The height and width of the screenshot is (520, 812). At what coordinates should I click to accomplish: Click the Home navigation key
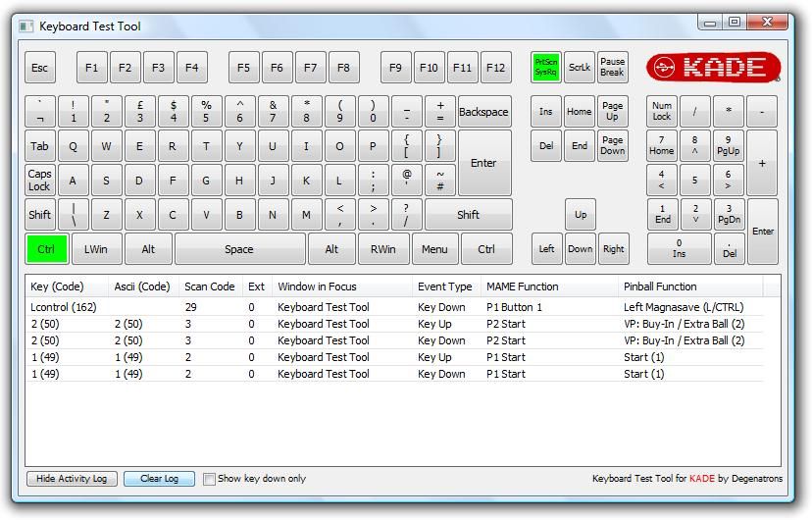pyautogui.click(x=579, y=111)
